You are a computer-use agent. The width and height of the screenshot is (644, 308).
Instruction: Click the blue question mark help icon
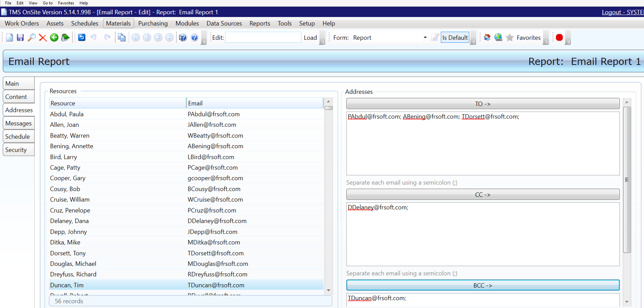[x=194, y=37]
